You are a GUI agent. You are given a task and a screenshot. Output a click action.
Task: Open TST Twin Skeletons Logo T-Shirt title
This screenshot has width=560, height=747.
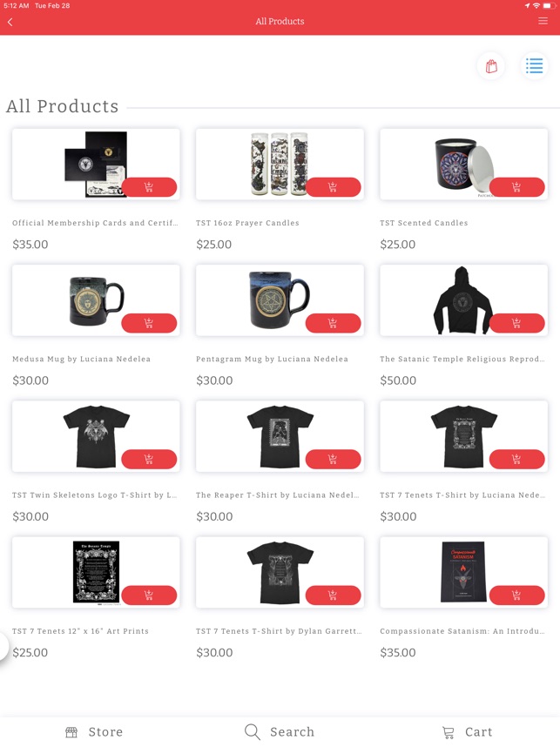tap(94, 495)
